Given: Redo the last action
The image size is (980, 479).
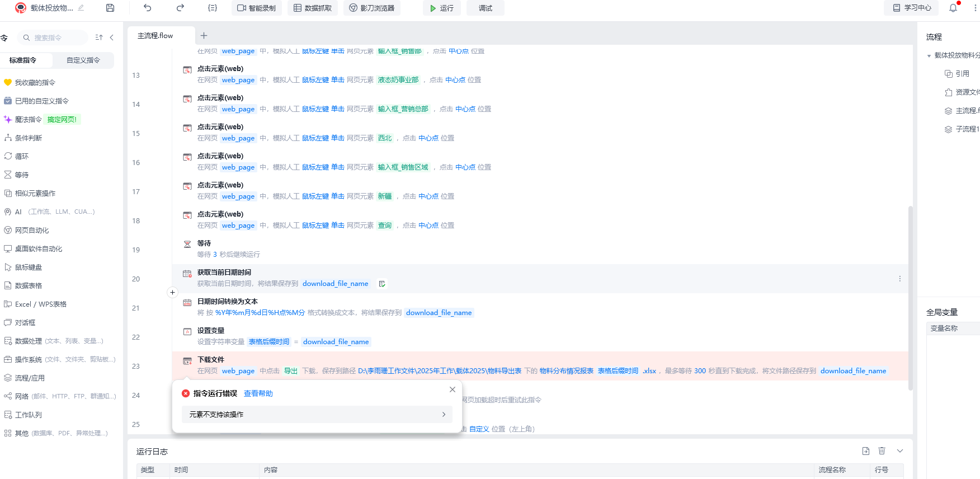Looking at the screenshot, I should pyautogui.click(x=180, y=8).
